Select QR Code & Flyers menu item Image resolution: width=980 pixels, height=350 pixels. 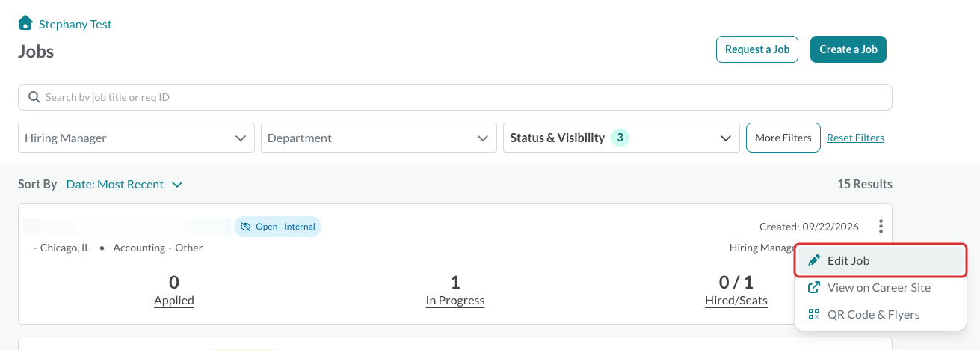(881, 314)
